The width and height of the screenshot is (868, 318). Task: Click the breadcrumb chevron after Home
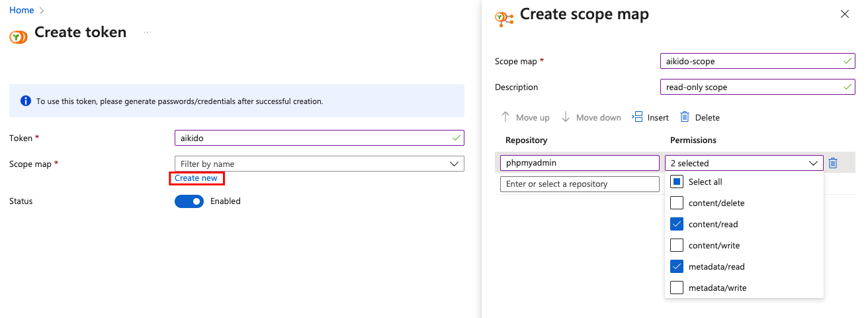tap(43, 11)
